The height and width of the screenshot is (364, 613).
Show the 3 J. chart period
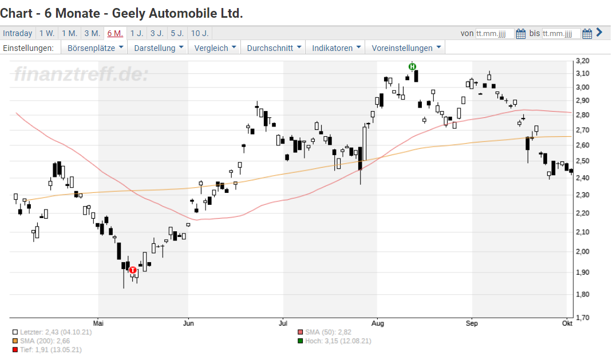pos(157,33)
